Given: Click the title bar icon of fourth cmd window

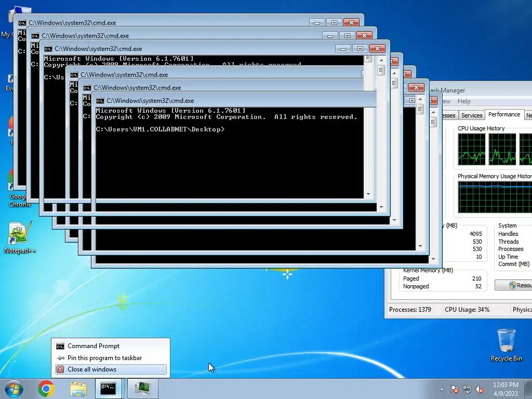Looking at the screenshot, I should 74,75.
